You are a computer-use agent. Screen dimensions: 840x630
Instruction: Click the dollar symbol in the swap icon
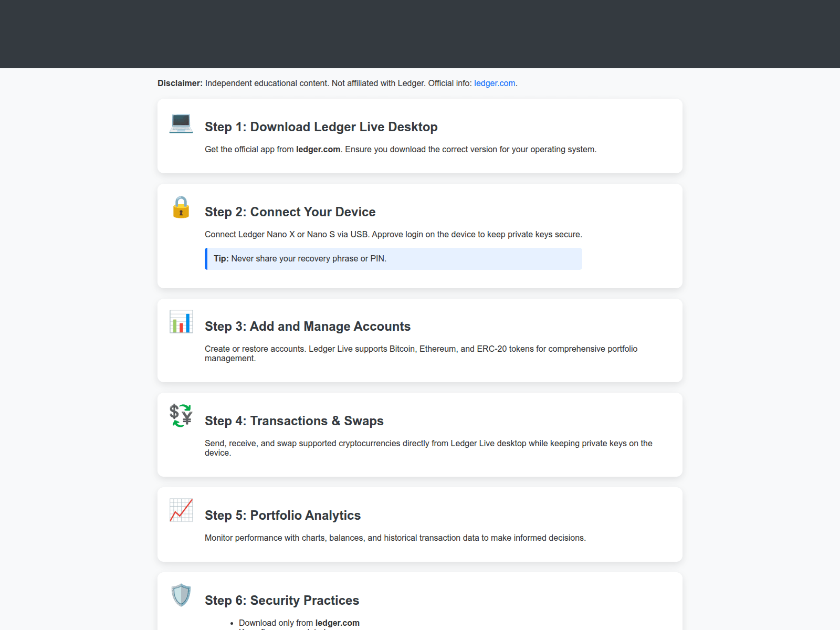(x=174, y=411)
